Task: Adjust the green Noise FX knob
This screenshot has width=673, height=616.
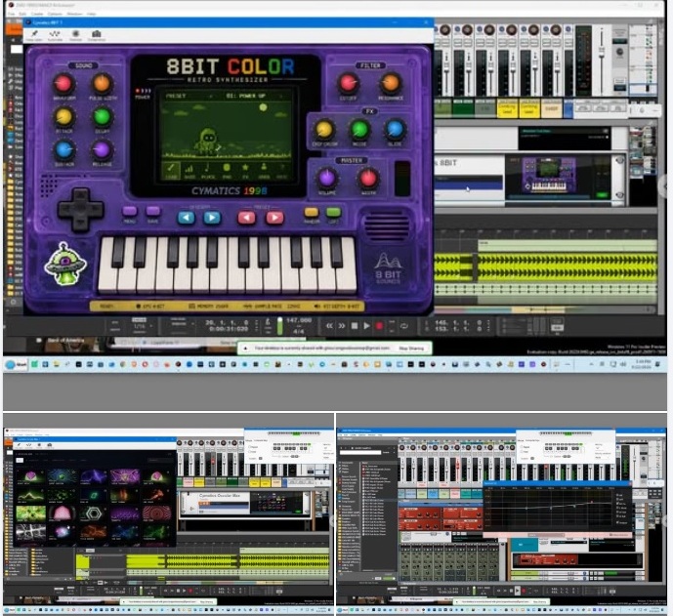Action: pyautogui.click(x=359, y=129)
